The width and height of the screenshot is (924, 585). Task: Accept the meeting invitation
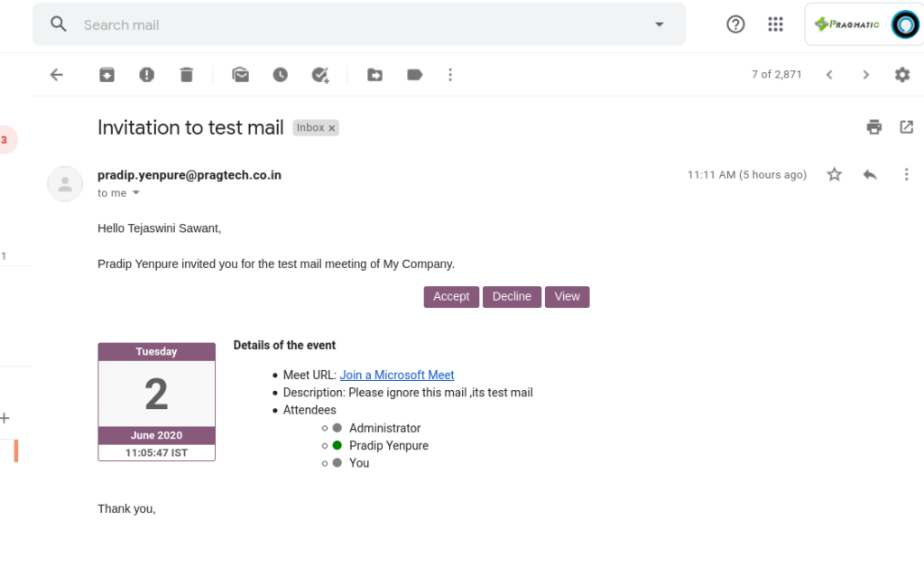[451, 296]
